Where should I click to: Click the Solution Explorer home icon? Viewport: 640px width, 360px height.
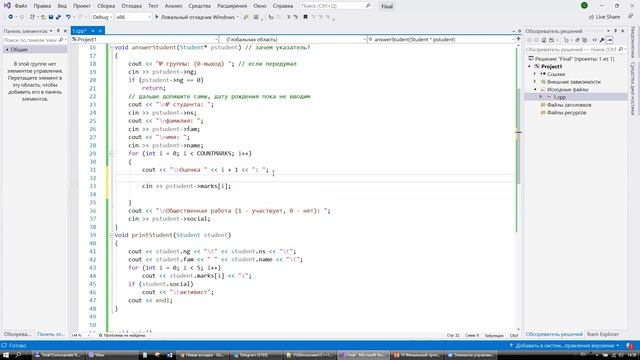(x=544, y=40)
